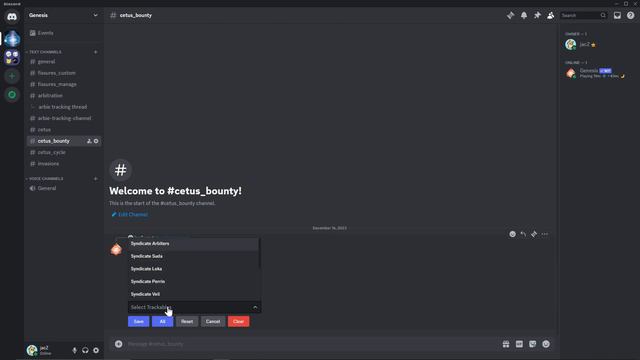640x360 pixels.
Task: Create channel in Text Channels plus
Action: [x=96, y=52]
